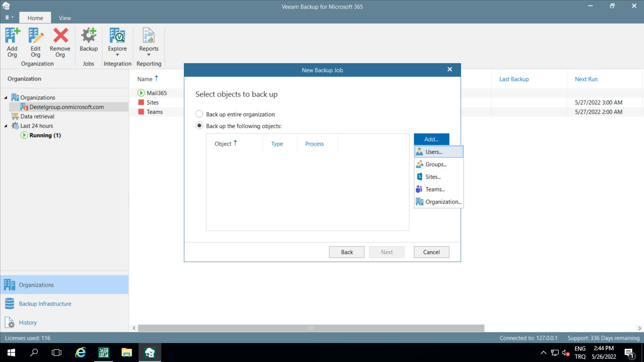Open Windows taskbar search
This screenshot has height=362, width=644.
point(34,353)
